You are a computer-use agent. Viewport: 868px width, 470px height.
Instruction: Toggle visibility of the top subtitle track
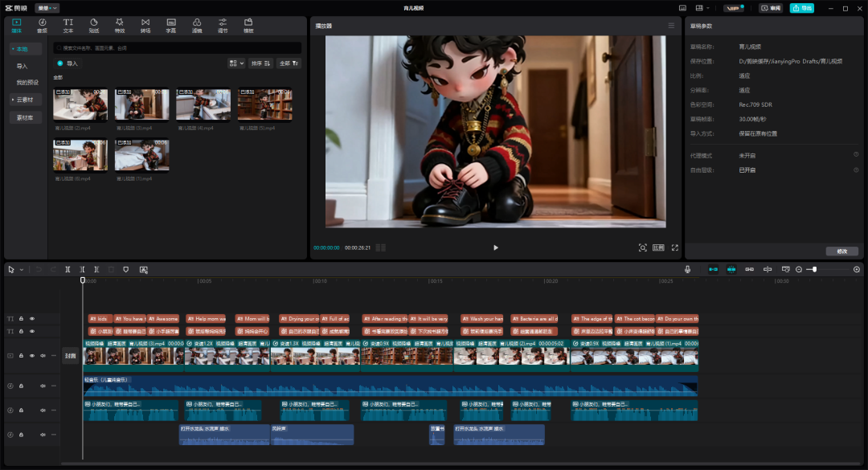click(32, 319)
